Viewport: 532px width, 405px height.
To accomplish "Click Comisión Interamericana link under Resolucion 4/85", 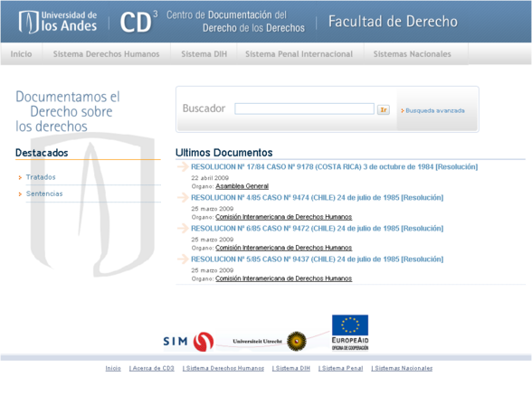I will [x=284, y=217].
